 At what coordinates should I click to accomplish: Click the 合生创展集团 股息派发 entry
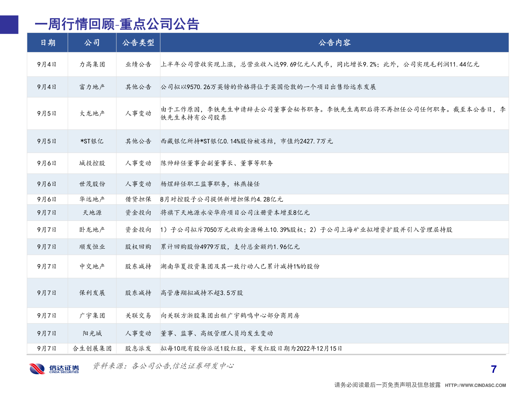pos(92,348)
